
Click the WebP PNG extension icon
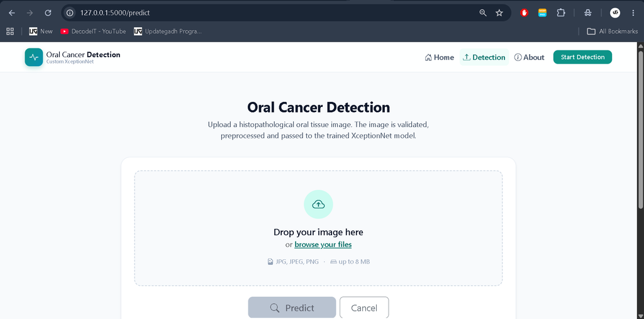(x=543, y=13)
